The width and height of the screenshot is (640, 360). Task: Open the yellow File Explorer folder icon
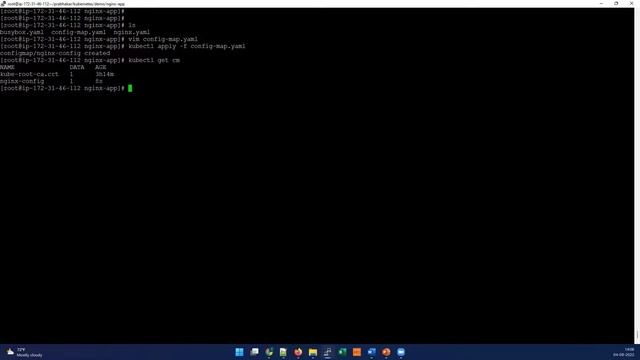point(313,352)
